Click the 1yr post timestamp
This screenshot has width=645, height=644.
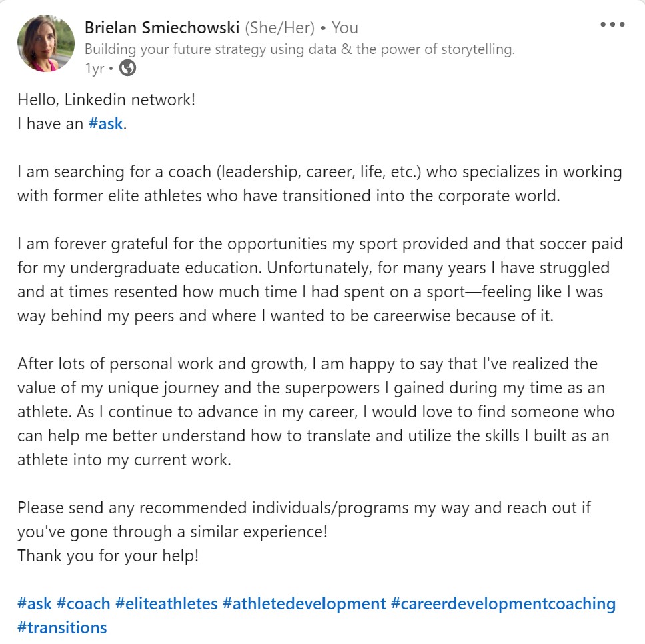pos(95,68)
